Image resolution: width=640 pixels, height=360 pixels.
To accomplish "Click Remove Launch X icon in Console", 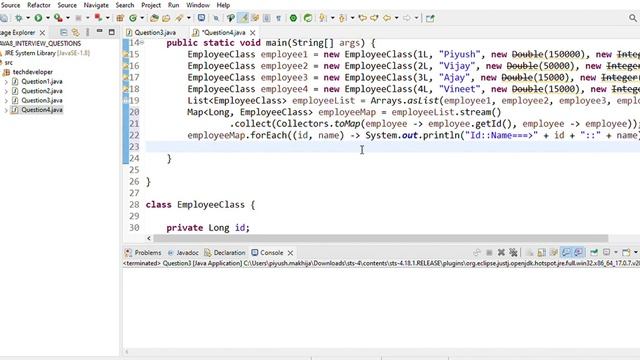I will pos(501,253).
